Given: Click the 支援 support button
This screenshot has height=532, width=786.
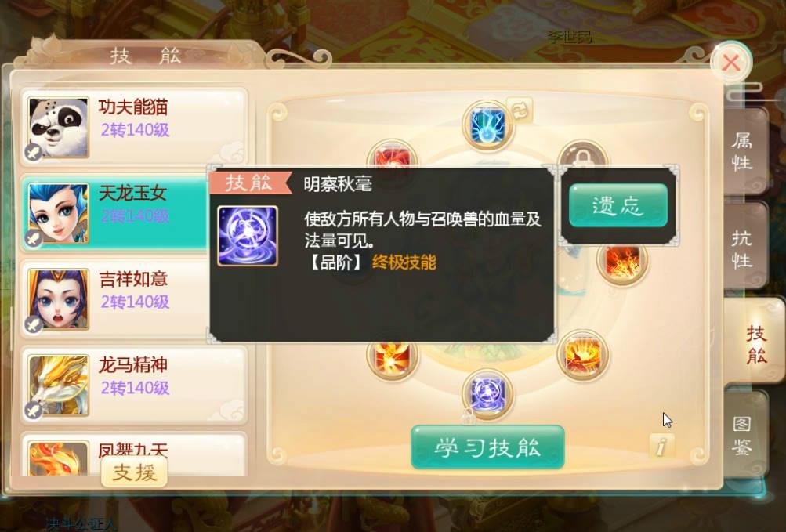Looking at the screenshot, I should (x=134, y=472).
